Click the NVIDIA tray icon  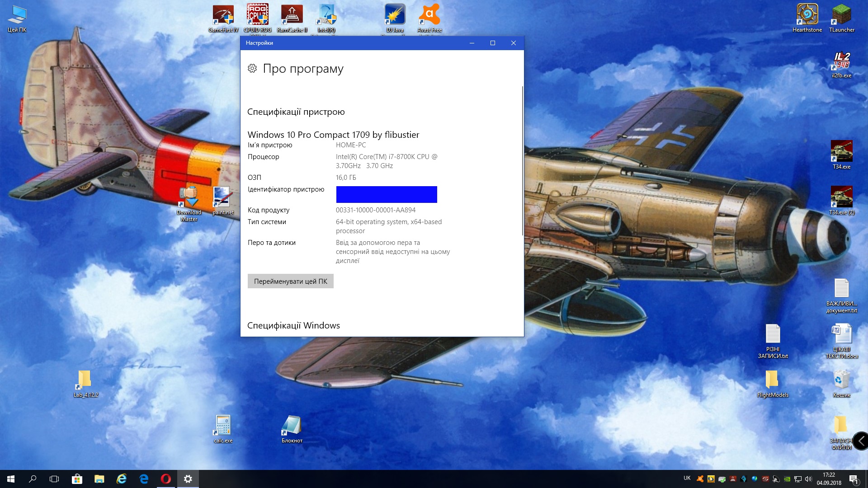(x=787, y=479)
